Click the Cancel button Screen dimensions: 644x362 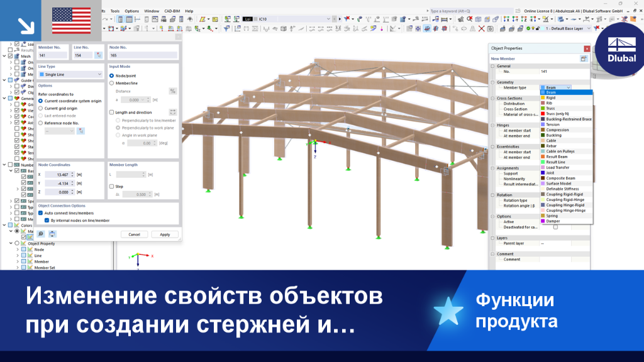click(135, 234)
